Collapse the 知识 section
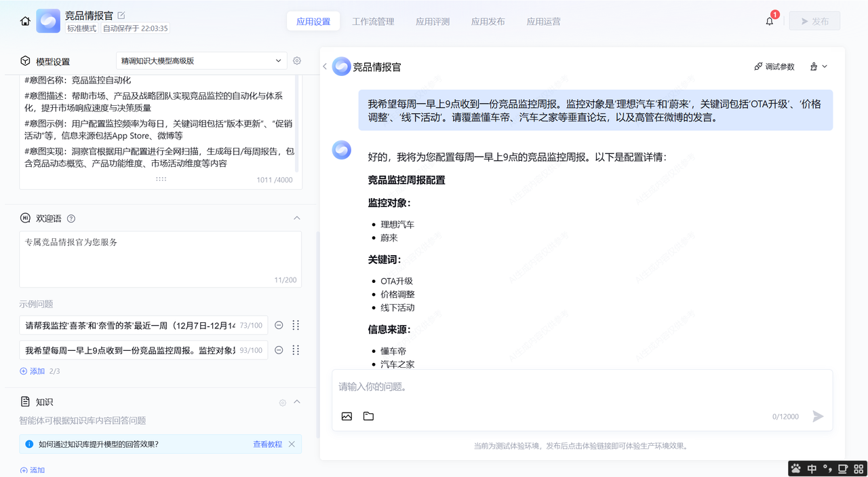The width and height of the screenshot is (868, 477). [296, 402]
